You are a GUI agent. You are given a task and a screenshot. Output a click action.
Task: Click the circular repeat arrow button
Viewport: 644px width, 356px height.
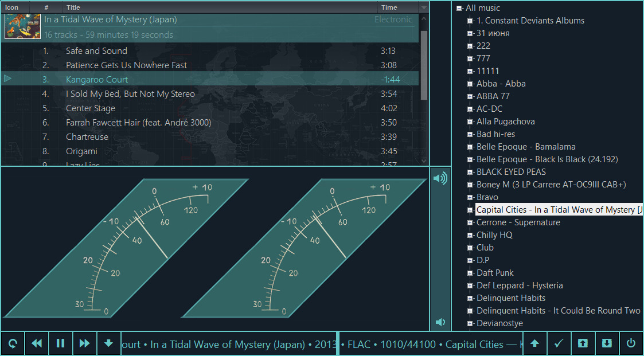click(13, 343)
